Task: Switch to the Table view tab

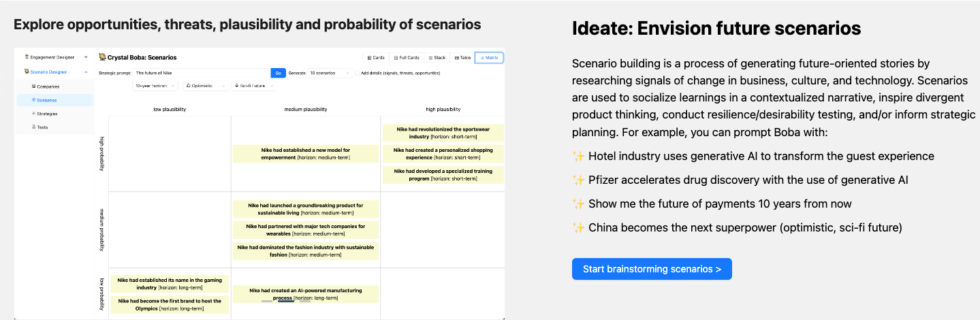Action: [462, 58]
